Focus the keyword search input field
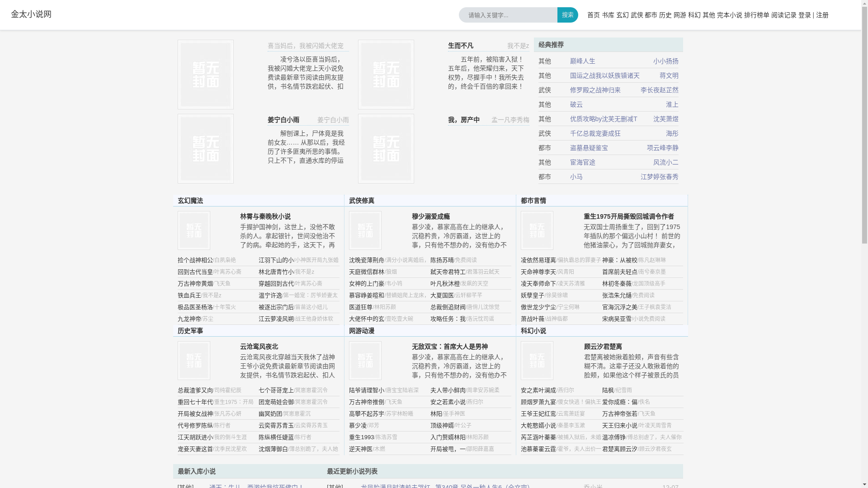868x488 pixels. coord(508,15)
